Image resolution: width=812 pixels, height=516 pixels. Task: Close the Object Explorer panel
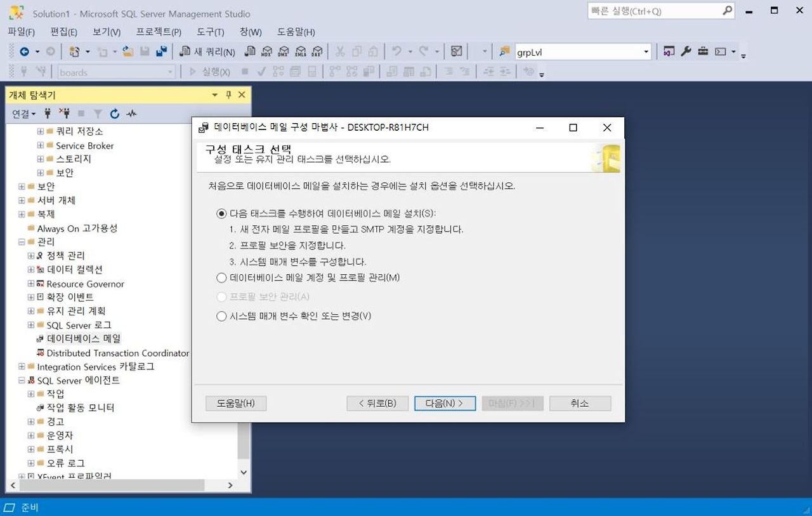coord(242,95)
